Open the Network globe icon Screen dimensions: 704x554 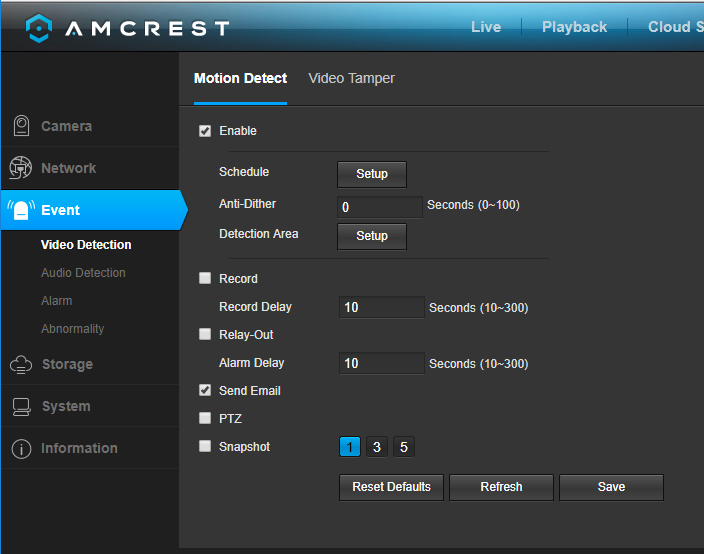[21, 168]
